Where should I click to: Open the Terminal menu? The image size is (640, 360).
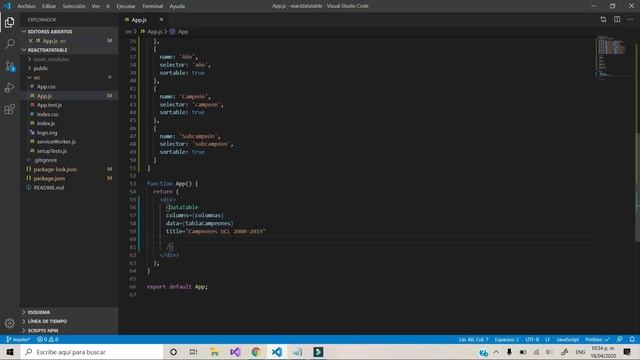[x=153, y=6]
